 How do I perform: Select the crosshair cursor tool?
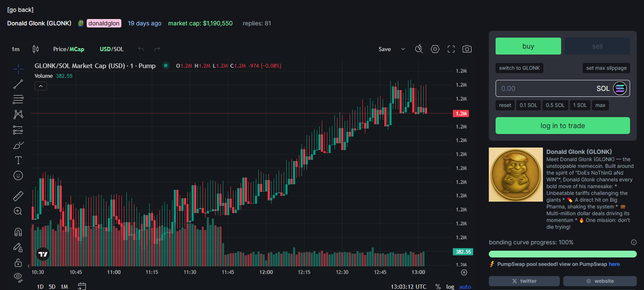tap(18, 69)
